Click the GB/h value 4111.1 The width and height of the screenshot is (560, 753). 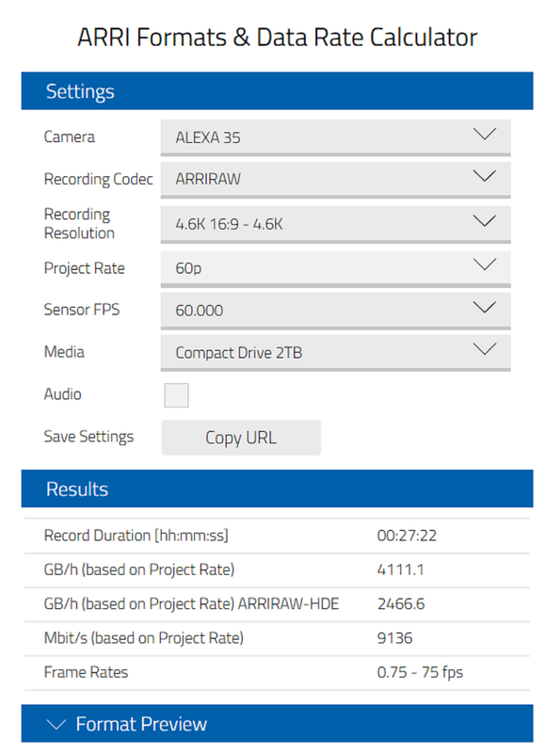coord(401,569)
